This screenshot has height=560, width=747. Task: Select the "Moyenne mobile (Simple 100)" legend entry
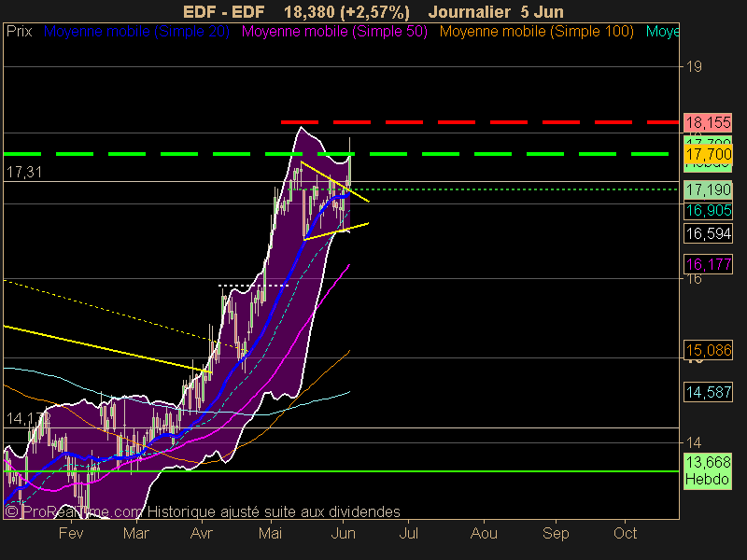[536, 32]
